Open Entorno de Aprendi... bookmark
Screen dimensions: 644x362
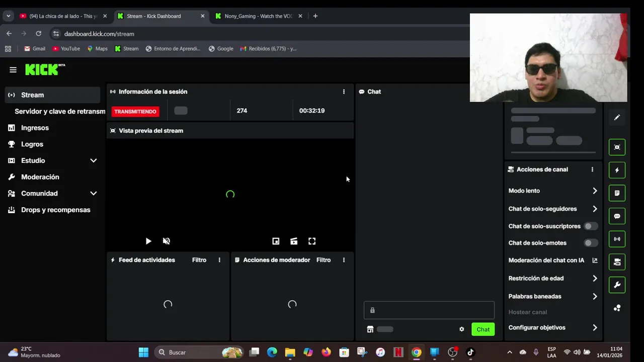point(173,49)
